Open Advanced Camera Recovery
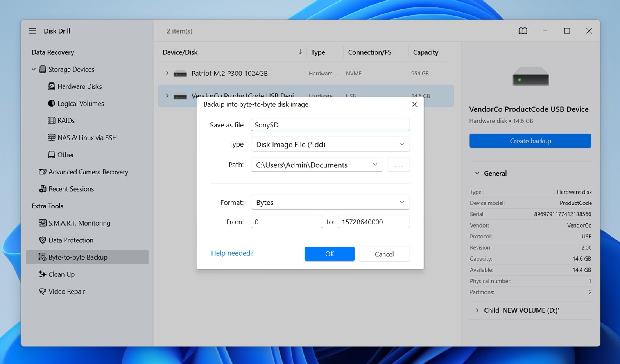 88,172
